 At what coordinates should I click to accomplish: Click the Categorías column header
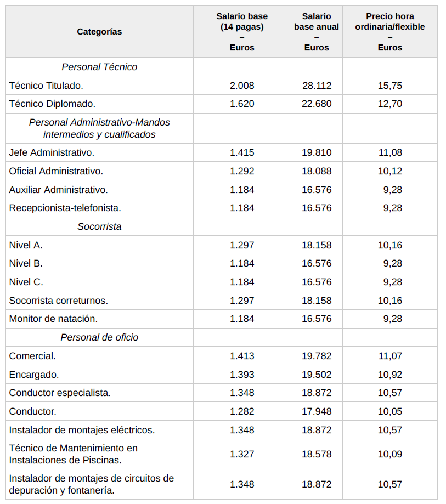pyautogui.click(x=99, y=32)
